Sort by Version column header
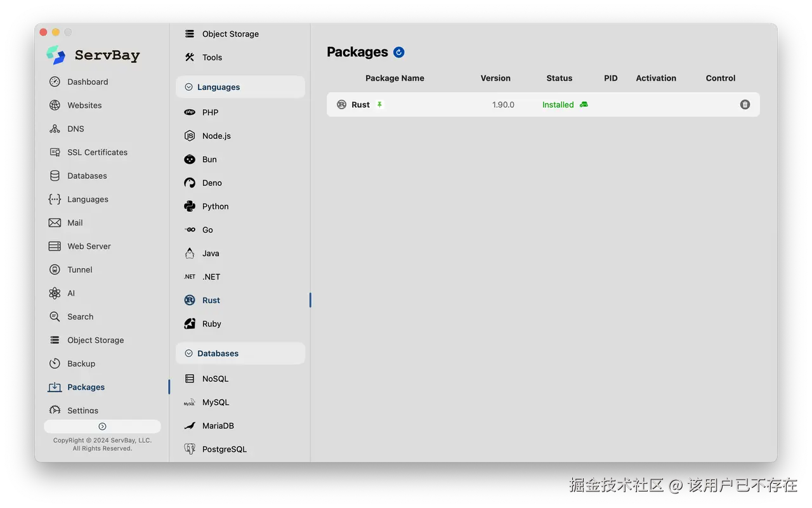 coord(495,78)
